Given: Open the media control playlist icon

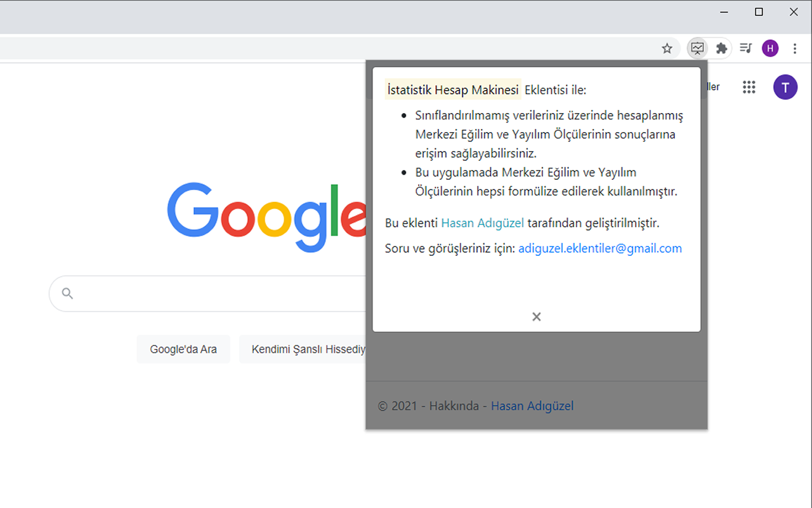Looking at the screenshot, I should pos(746,48).
